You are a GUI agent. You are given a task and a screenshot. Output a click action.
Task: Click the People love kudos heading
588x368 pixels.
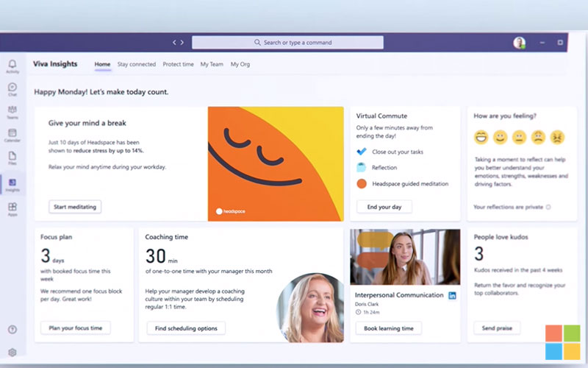501,237
